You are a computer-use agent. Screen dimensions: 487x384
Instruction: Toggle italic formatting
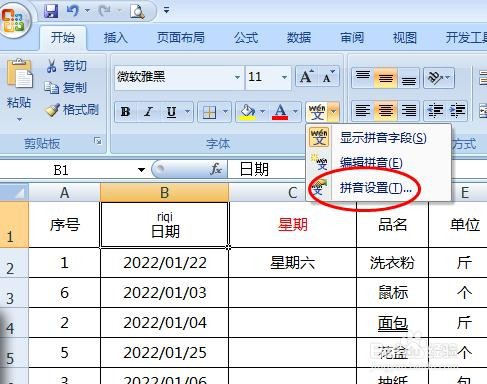pos(148,112)
